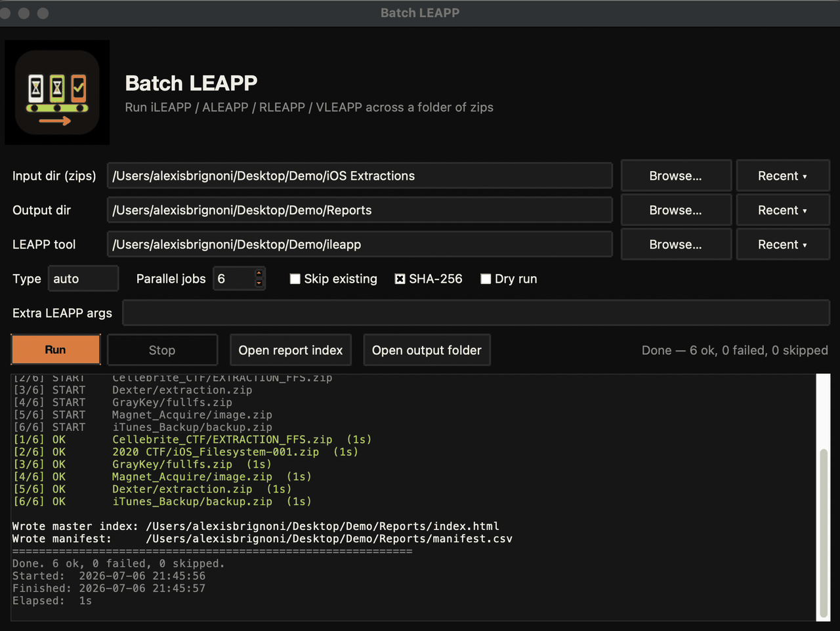The width and height of the screenshot is (840, 631).
Task: Open report index
Action: [291, 350]
